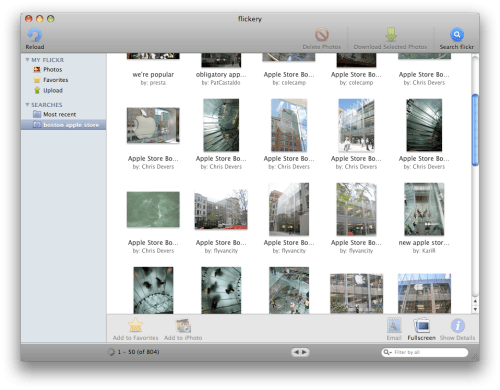
Task: Click the Add to iPhoto icon
Action: (x=183, y=326)
